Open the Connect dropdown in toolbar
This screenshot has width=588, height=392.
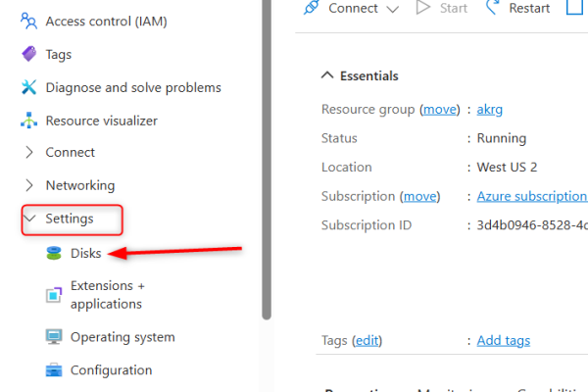click(353, 8)
